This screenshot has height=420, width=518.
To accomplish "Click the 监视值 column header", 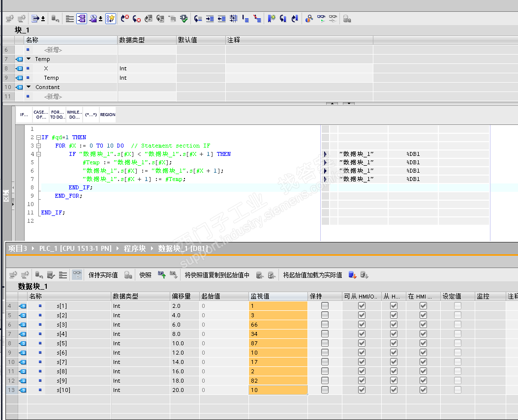I will (278, 297).
